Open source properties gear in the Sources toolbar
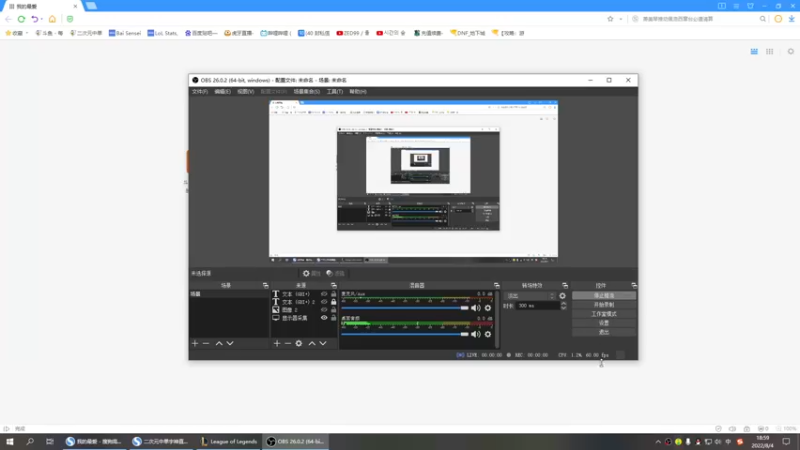This screenshot has height=450, width=800. point(299,343)
